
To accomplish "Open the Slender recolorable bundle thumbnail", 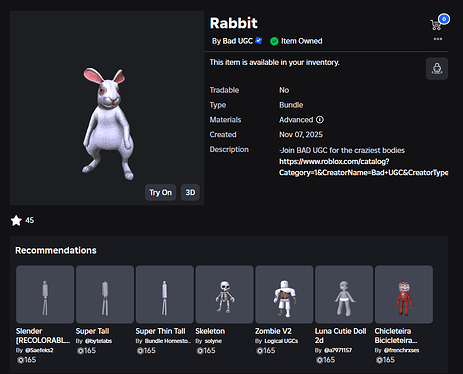I will click(x=45, y=294).
